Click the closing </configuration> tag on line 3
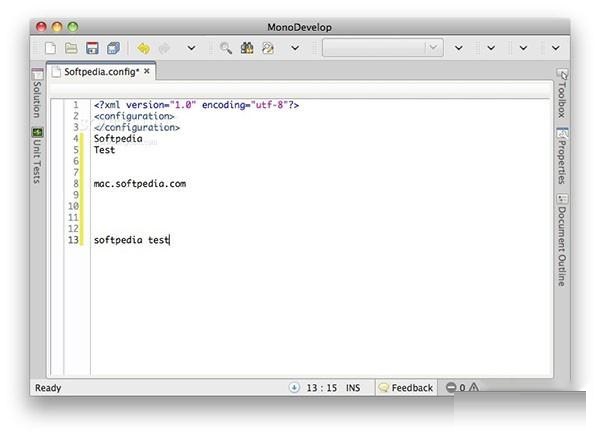600x437 pixels. pos(137,127)
